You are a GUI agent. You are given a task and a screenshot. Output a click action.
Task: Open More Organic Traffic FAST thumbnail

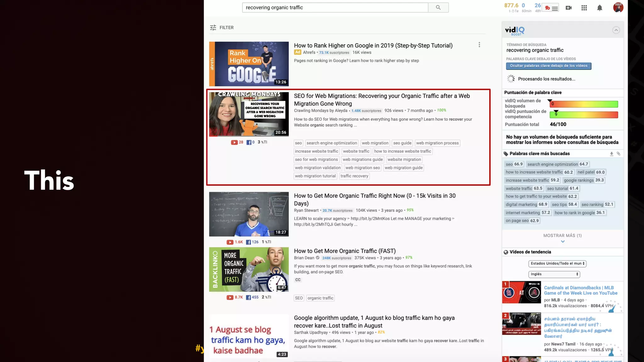(x=249, y=269)
